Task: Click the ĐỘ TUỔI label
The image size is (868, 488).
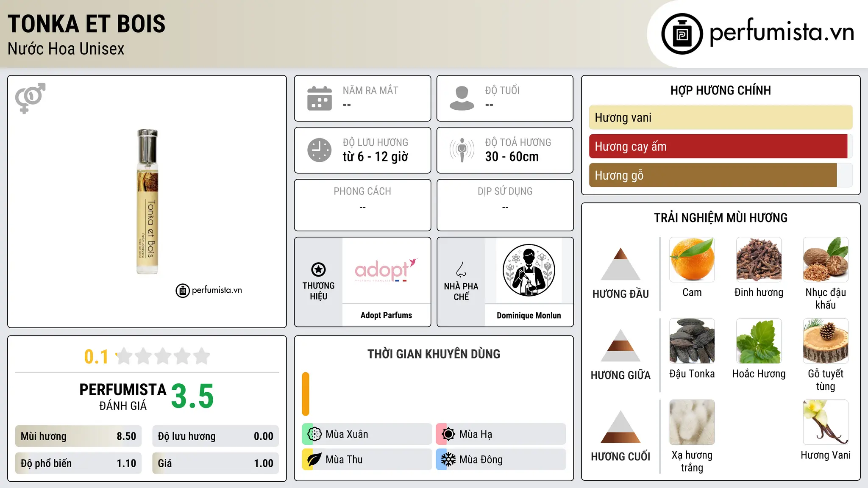Action: [x=502, y=90]
